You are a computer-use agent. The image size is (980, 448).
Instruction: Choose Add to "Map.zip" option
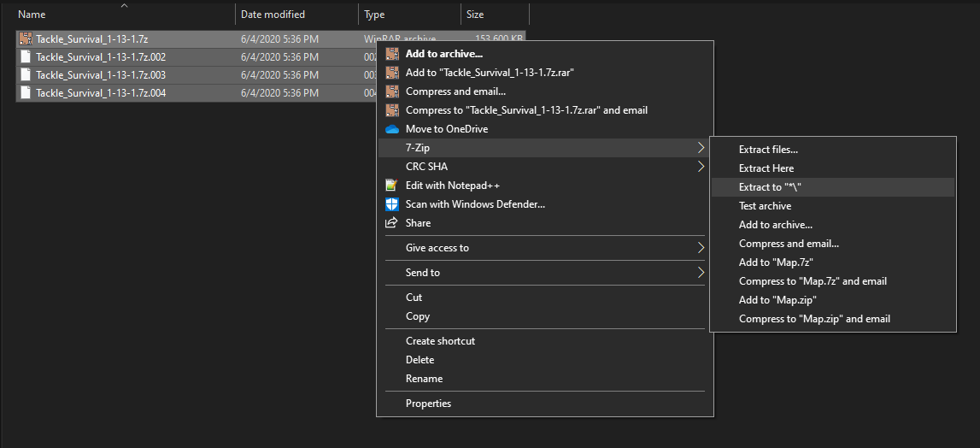tap(778, 300)
